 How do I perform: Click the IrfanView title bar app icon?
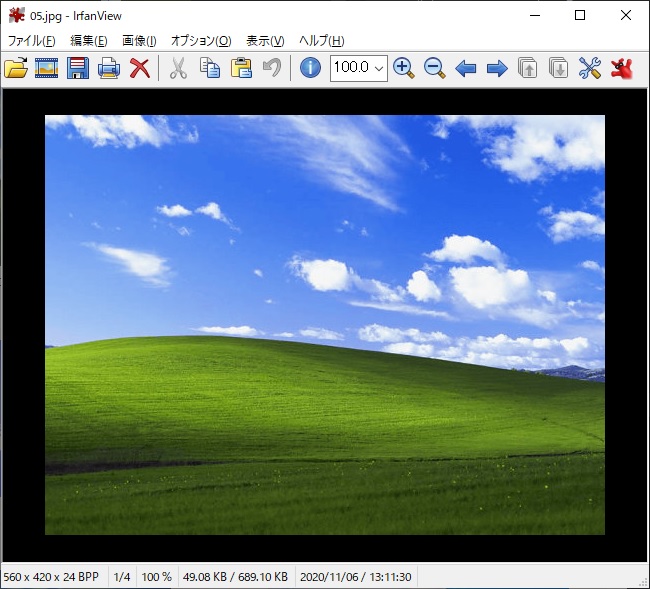pos(17,16)
